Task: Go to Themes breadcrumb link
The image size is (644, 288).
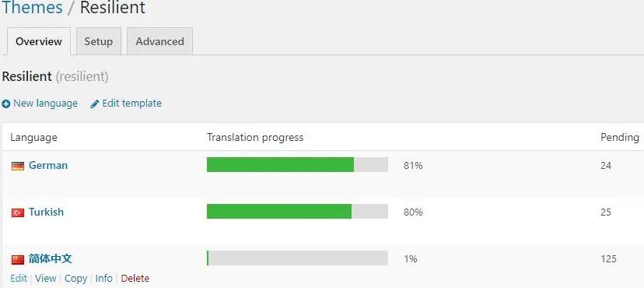Action: coord(33,8)
